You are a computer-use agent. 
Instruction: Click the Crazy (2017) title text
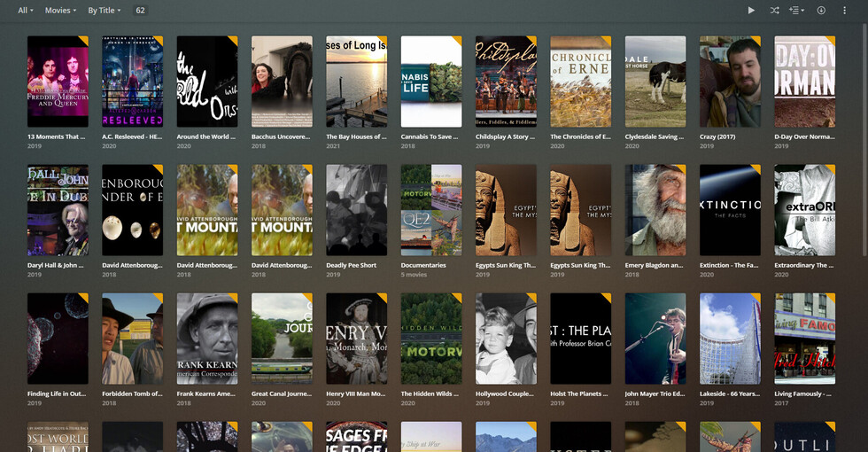pyautogui.click(x=717, y=136)
